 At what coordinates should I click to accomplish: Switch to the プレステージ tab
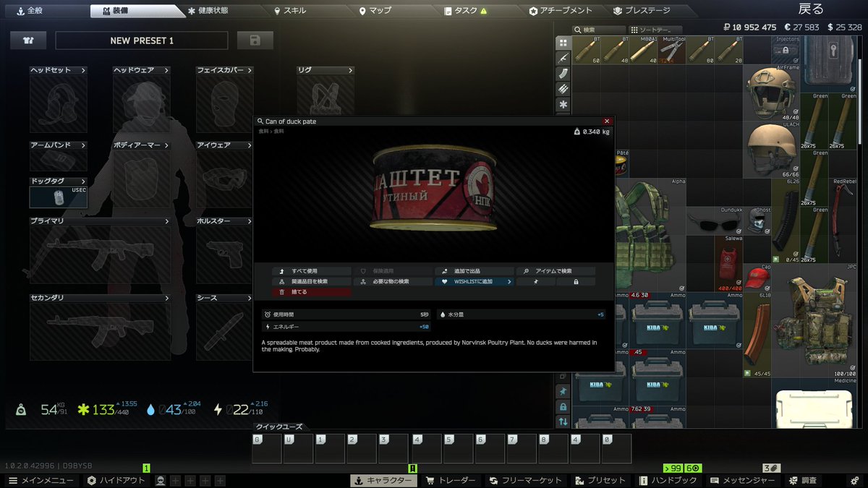(642, 11)
